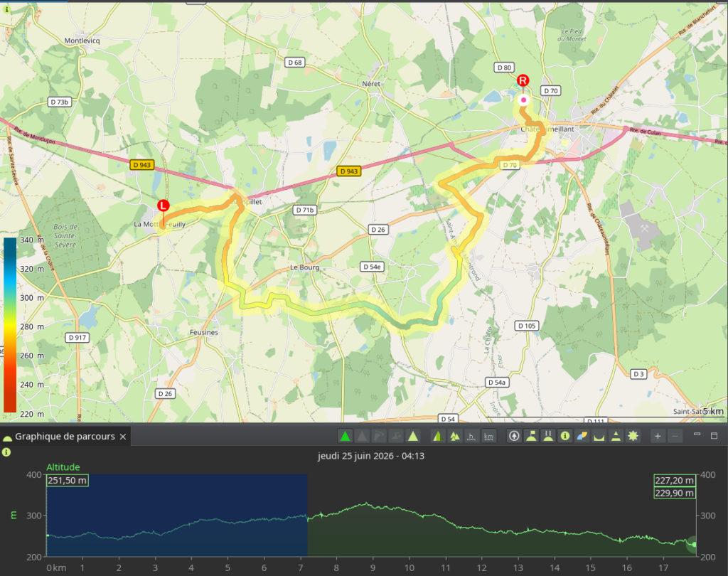Click the red R marker on map
The width and height of the screenshot is (728, 576).
(523, 80)
